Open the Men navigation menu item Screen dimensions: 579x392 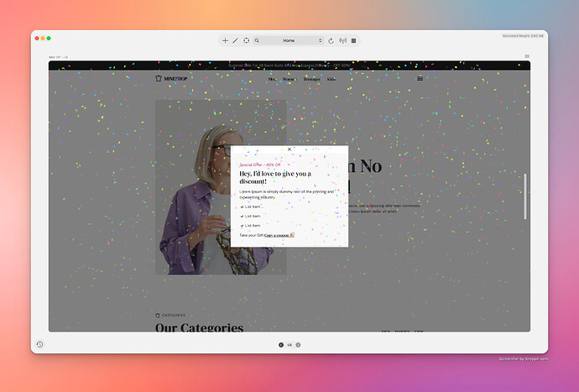coord(272,79)
